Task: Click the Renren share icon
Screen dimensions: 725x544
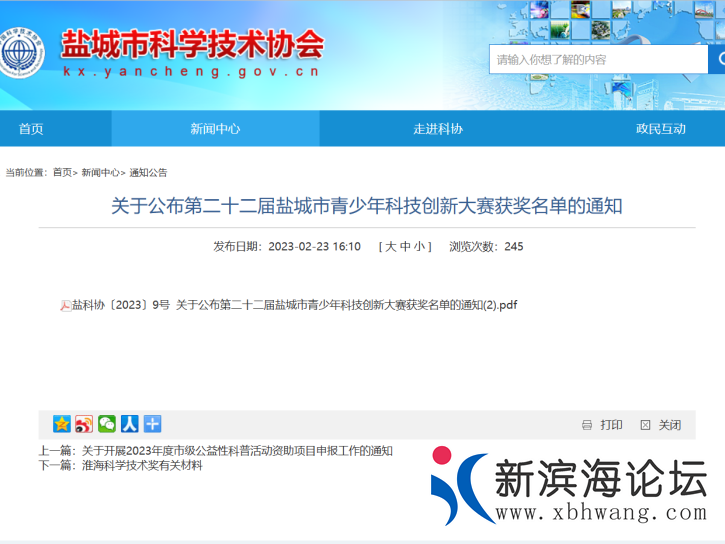Action: pyautogui.click(x=129, y=424)
